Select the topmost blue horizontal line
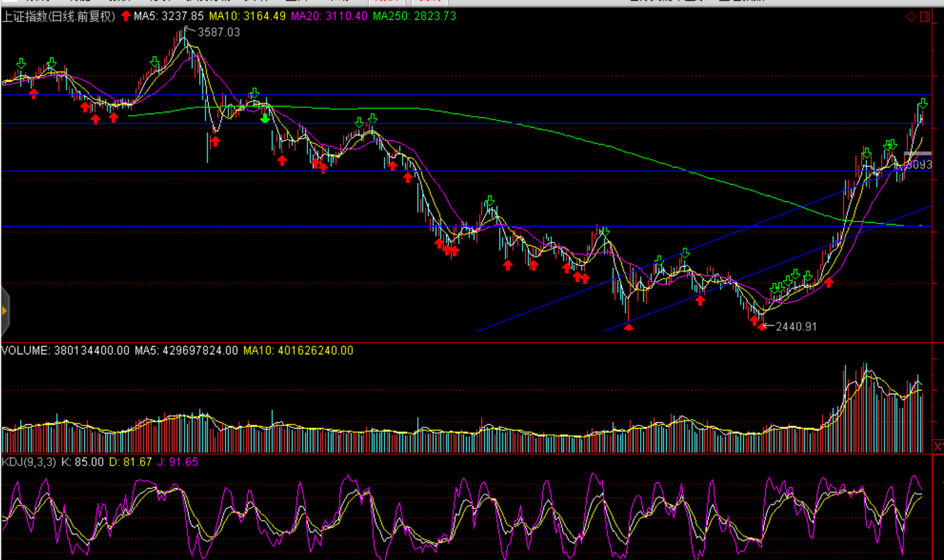Screen dimensions: 944x560 click(x=444, y=95)
